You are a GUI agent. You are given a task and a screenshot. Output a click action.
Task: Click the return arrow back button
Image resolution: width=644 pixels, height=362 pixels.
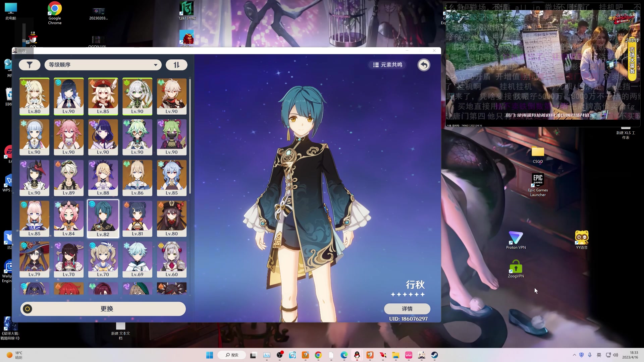tap(424, 65)
